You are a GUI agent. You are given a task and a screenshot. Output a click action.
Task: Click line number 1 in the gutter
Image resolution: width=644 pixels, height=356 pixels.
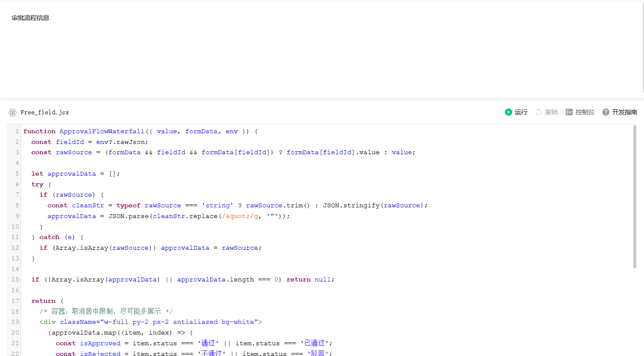pyautogui.click(x=17, y=131)
